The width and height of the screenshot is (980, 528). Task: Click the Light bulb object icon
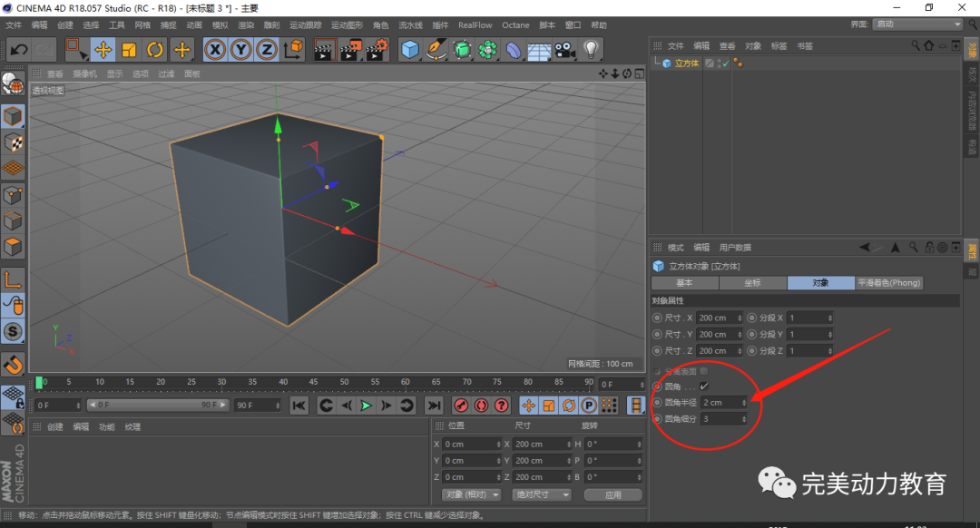(x=591, y=50)
